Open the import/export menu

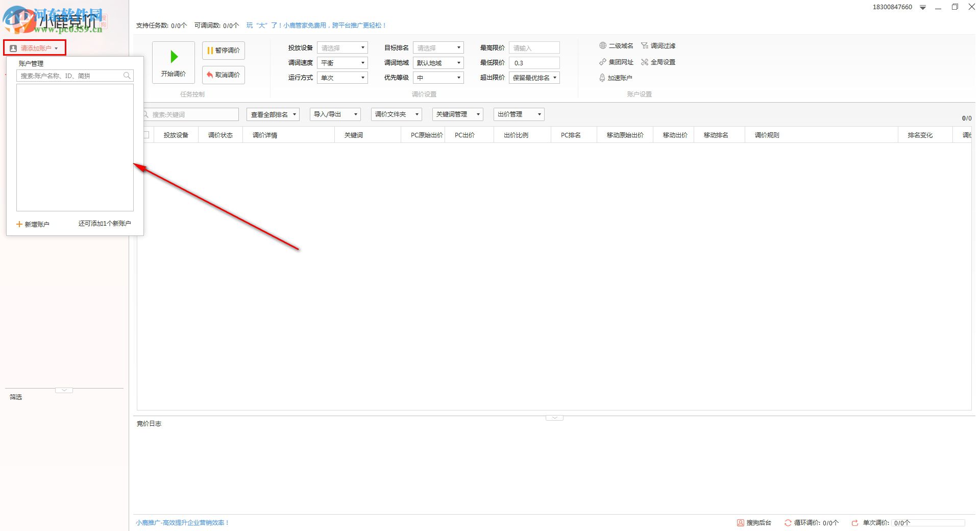[335, 114]
